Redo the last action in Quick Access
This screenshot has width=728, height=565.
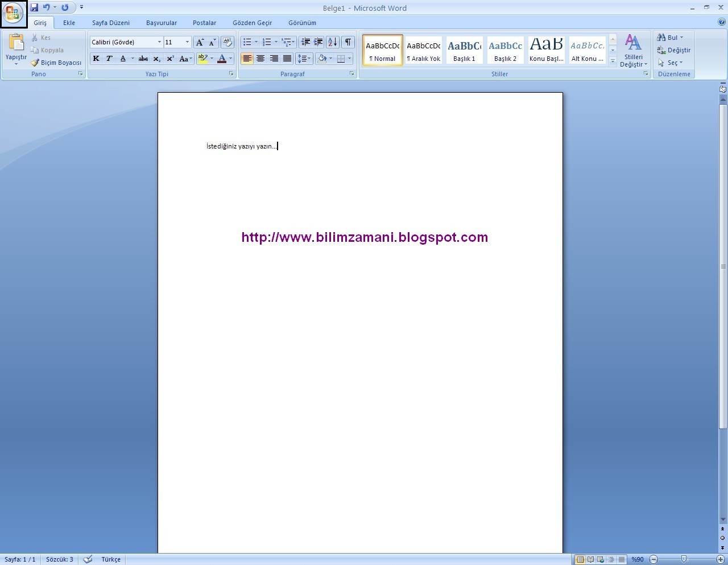[65, 7]
